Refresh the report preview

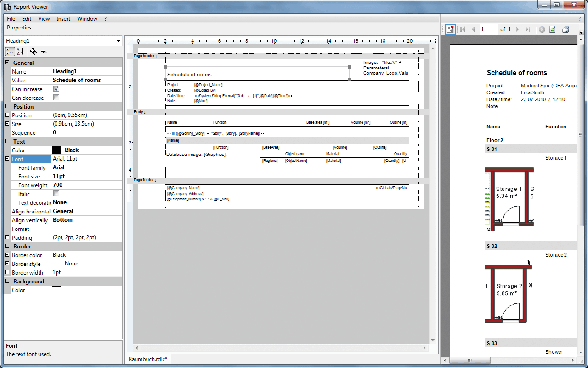553,29
